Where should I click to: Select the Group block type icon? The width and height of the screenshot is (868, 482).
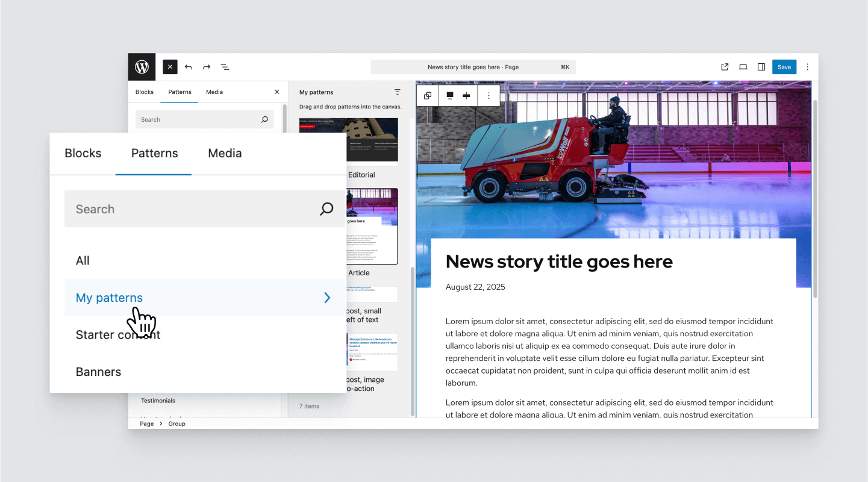(428, 95)
